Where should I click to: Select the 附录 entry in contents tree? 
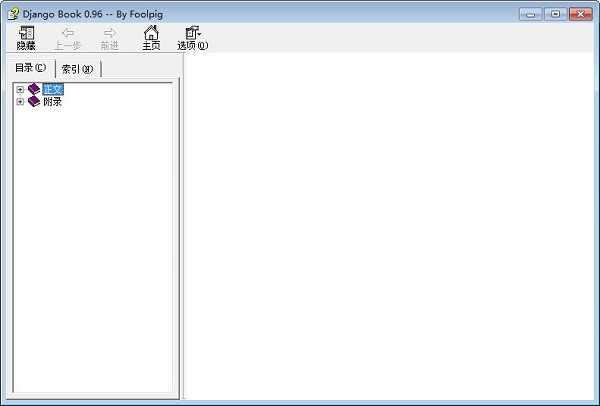[x=52, y=102]
